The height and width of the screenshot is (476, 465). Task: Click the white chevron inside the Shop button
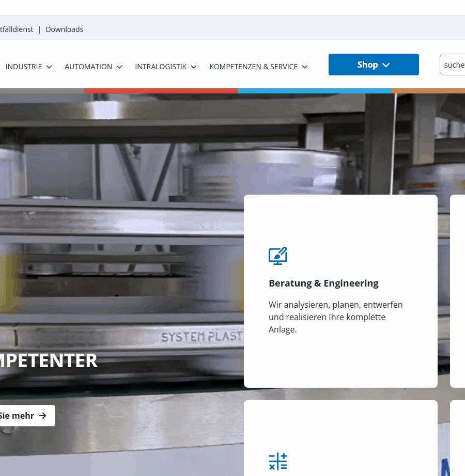pyautogui.click(x=386, y=65)
